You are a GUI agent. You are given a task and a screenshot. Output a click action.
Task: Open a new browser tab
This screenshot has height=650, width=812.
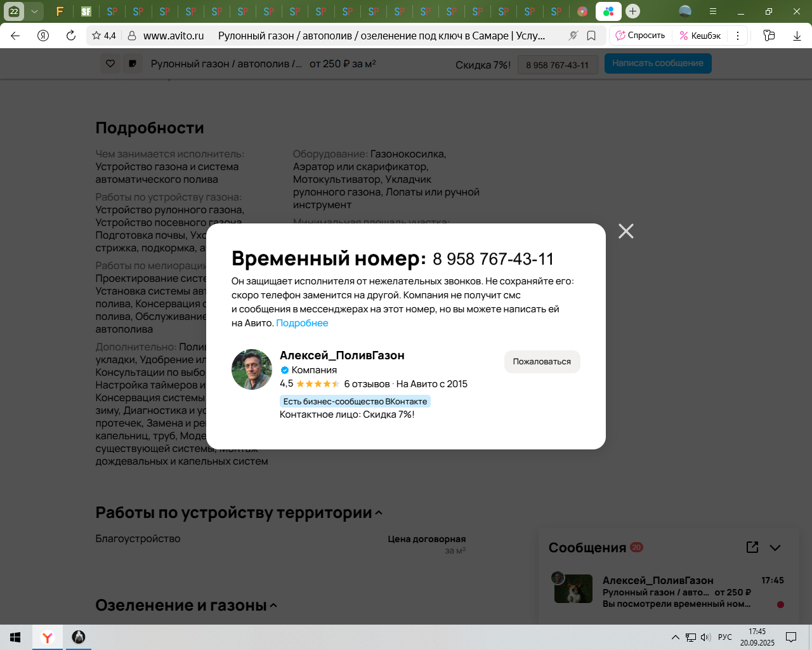coord(632,11)
